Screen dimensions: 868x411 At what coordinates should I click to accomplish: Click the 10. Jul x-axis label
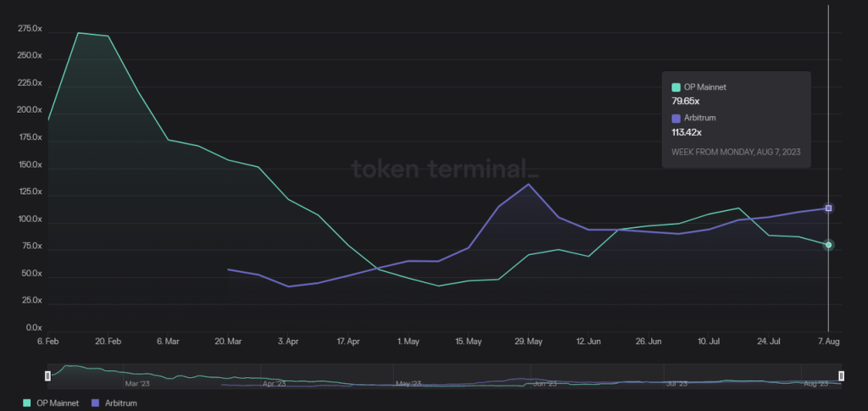click(x=709, y=342)
